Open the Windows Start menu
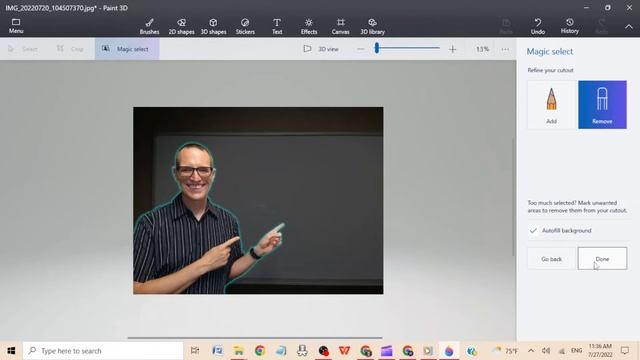Screen dimensions: 640x360 [11, 351]
